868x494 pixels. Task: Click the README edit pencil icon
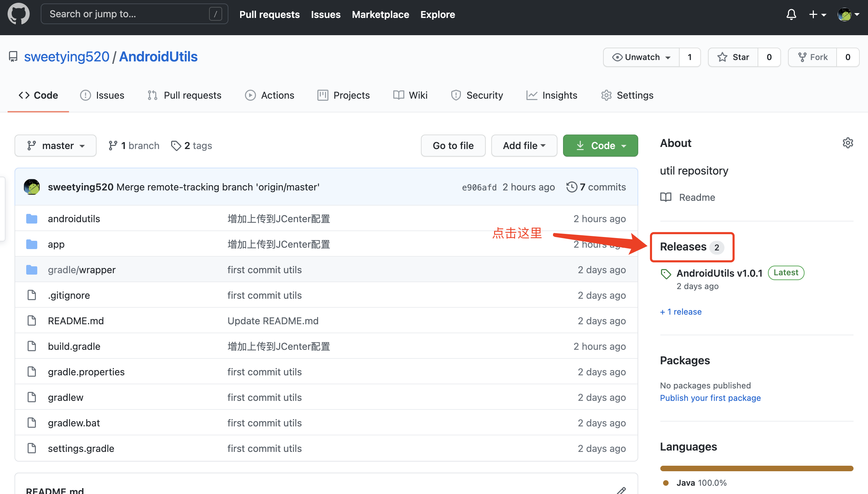coord(621,490)
